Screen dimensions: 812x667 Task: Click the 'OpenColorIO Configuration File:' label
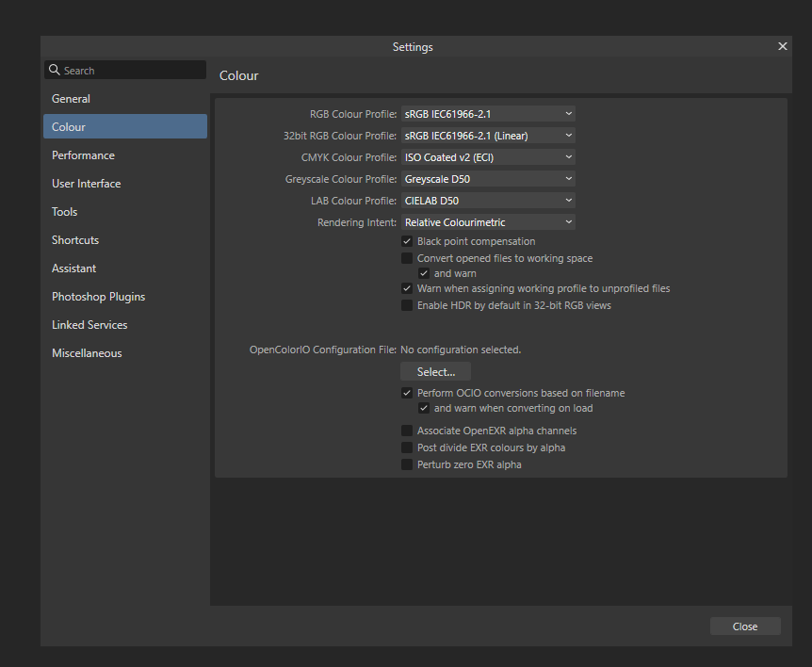[x=322, y=350]
